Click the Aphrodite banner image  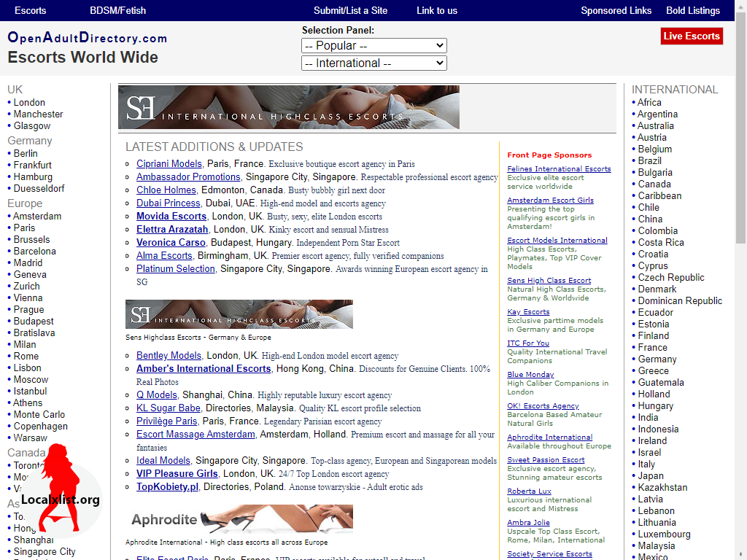pos(239,518)
